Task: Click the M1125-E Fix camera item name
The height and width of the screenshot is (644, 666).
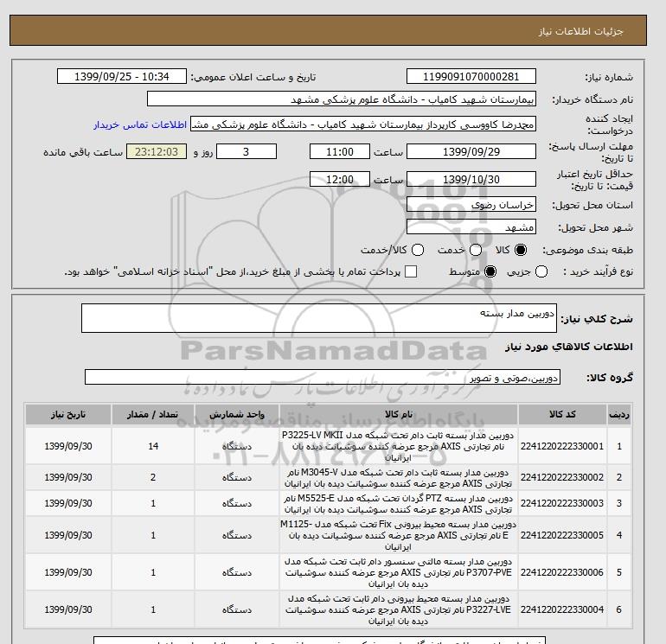Action: [399, 536]
